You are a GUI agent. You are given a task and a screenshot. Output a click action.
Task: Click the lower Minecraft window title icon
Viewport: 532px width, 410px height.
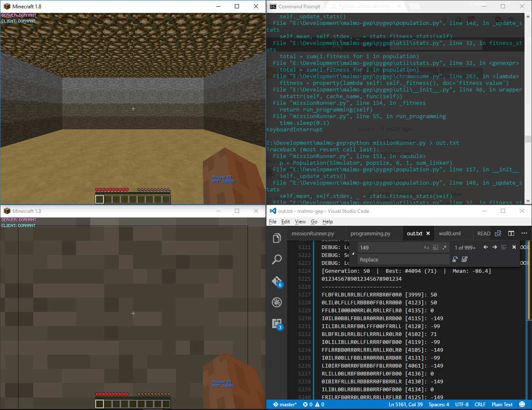click(x=7, y=211)
